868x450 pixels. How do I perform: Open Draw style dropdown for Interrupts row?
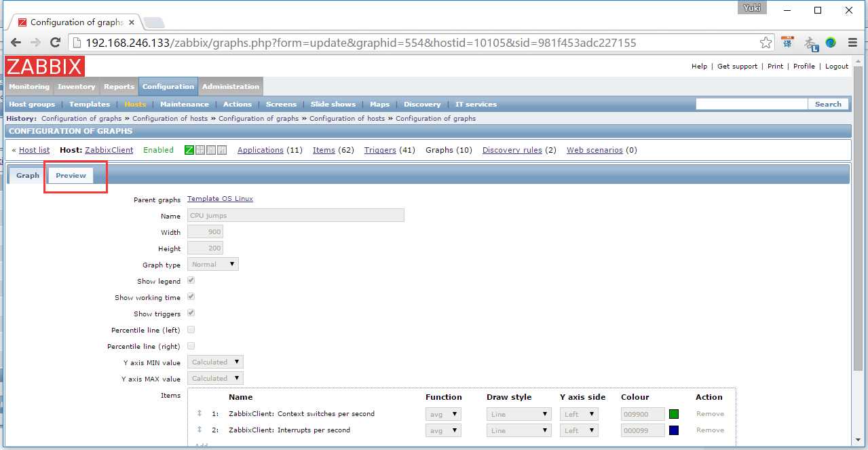click(519, 430)
